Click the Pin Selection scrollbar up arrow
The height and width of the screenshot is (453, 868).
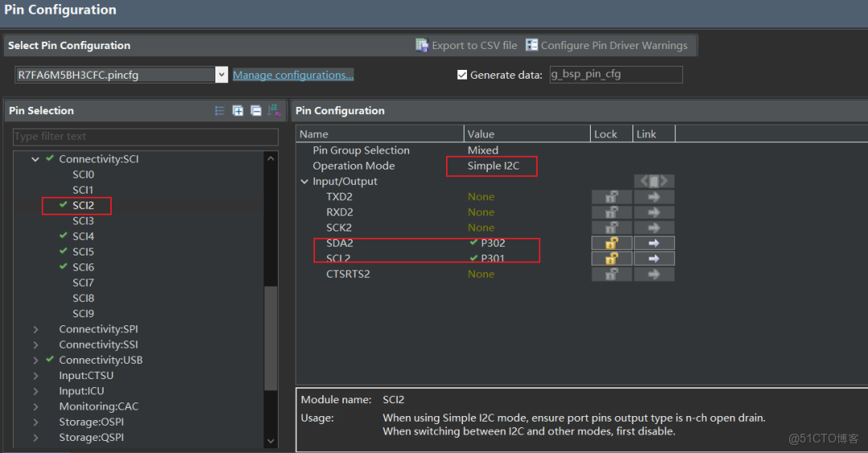[271, 159]
